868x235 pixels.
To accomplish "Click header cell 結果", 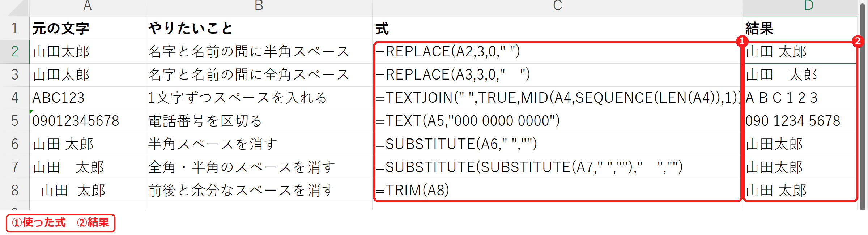I will point(800,29).
